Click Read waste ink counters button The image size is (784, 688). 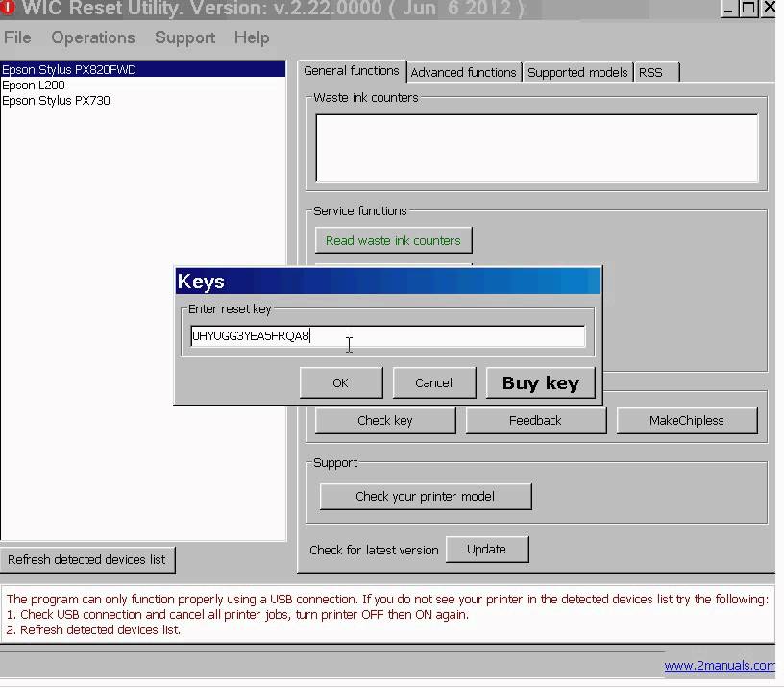click(x=393, y=240)
